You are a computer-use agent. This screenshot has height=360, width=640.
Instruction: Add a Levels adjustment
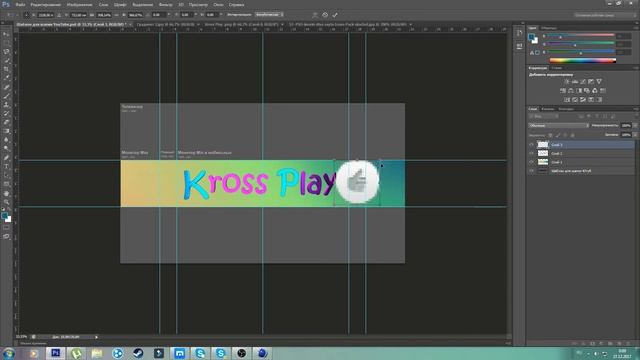click(575, 82)
